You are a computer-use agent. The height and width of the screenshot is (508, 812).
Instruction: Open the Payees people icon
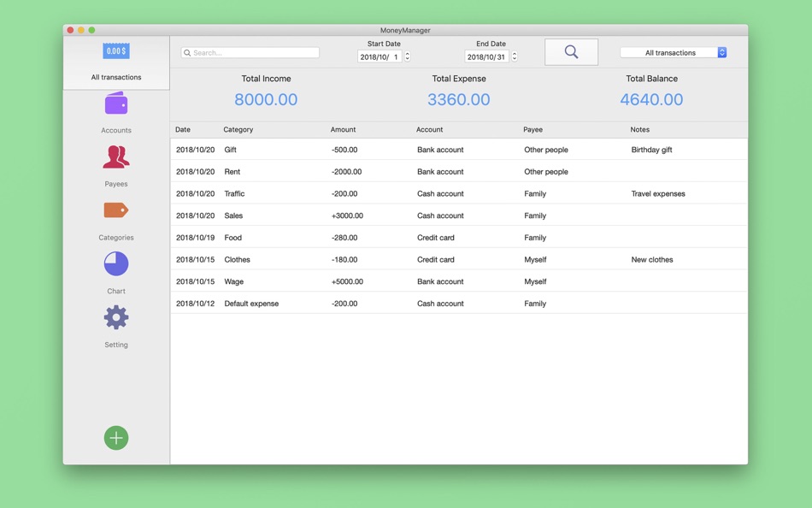pyautogui.click(x=116, y=157)
